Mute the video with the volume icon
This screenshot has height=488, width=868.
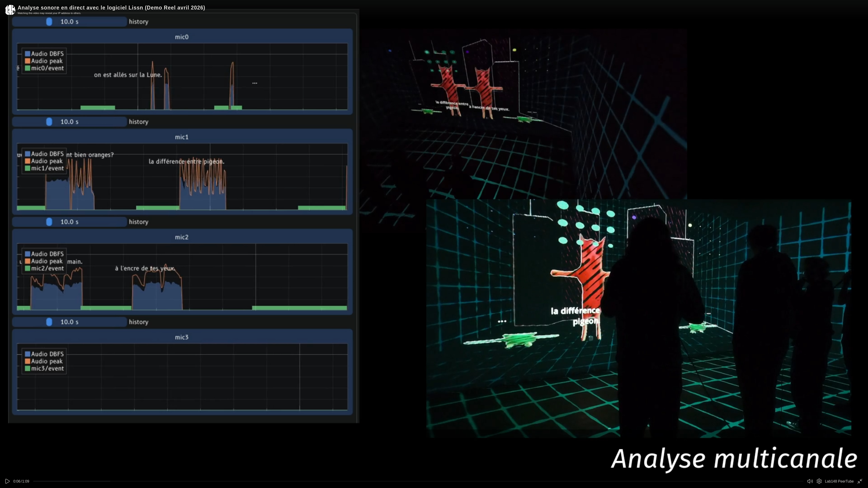[810, 481]
